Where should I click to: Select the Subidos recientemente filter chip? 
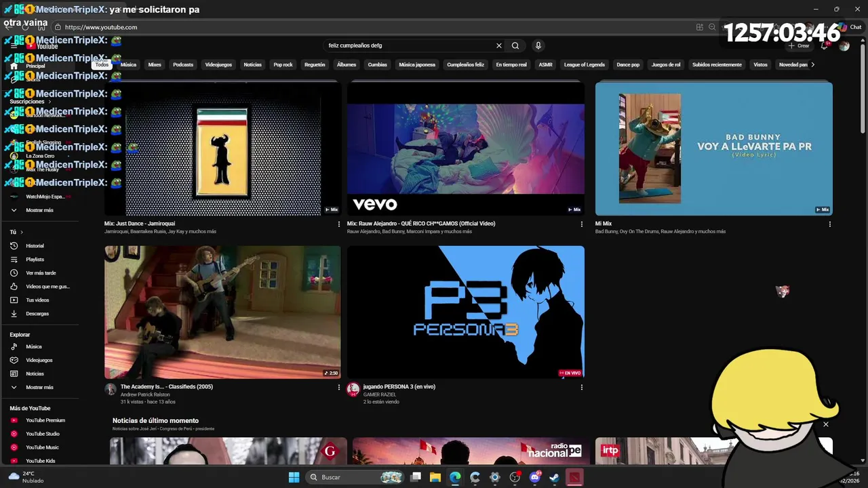pyautogui.click(x=717, y=64)
